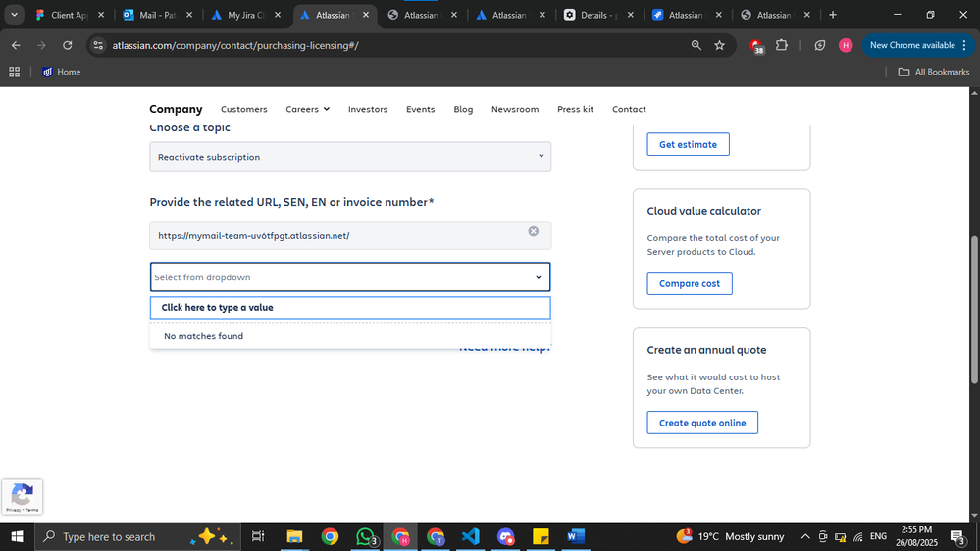The width and height of the screenshot is (980, 551).
Task: Open the Chrome profile avatar H
Action: point(846,45)
